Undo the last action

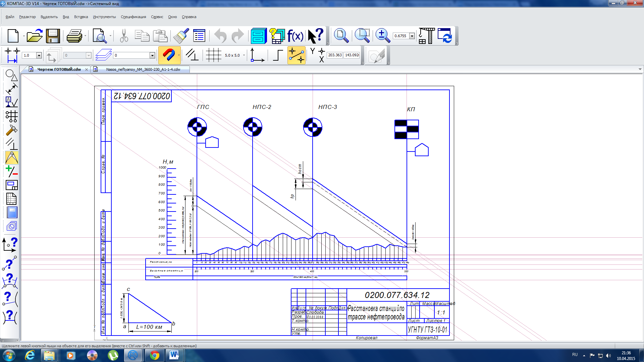coord(220,36)
